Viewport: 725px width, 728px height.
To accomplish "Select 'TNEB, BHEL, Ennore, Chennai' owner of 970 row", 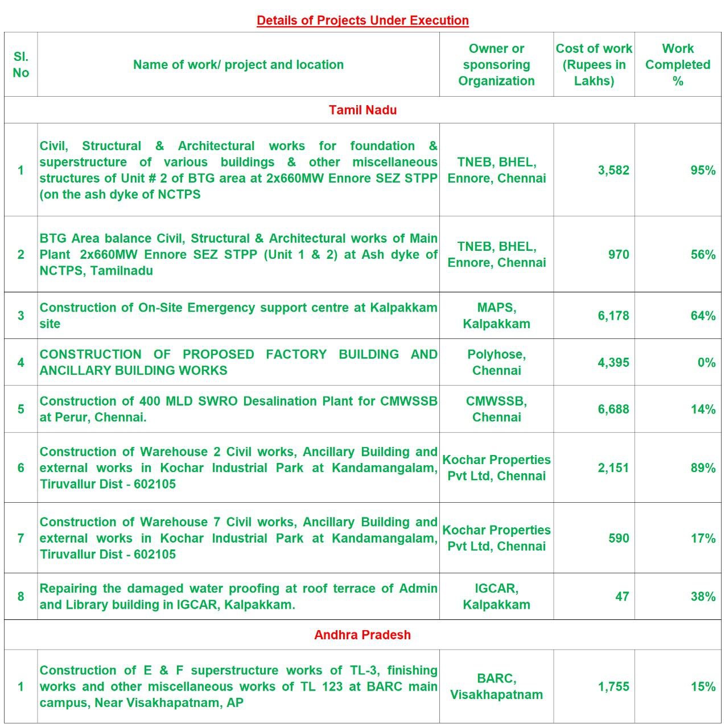I will (496, 254).
